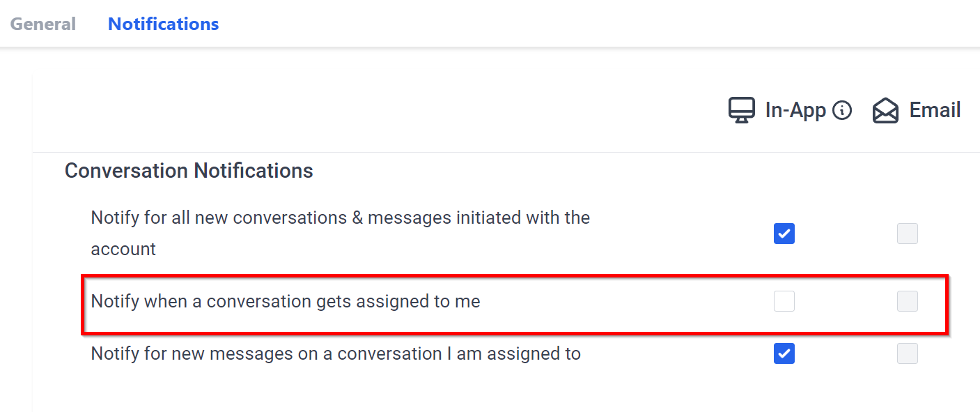Click the Email column label

pos(935,110)
